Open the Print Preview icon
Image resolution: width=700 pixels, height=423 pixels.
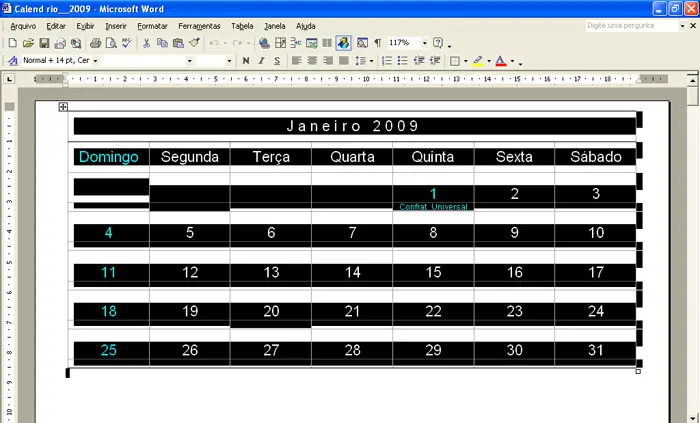click(x=110, y=44)
